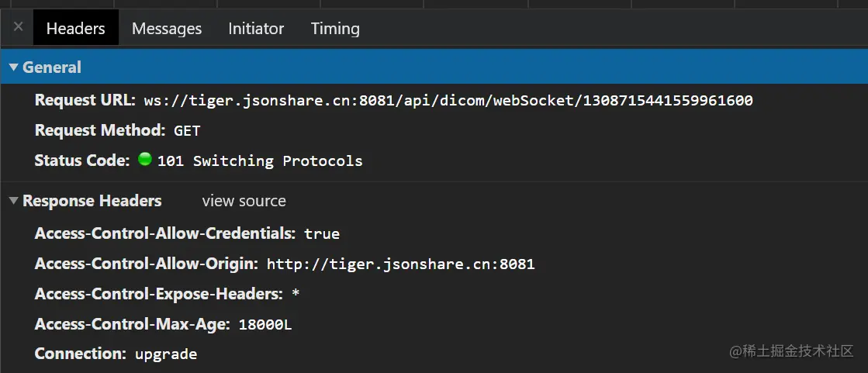Select the 18000L Max-Age value
Viewport: 868px width, 373px height.
[x=265, y=324]
